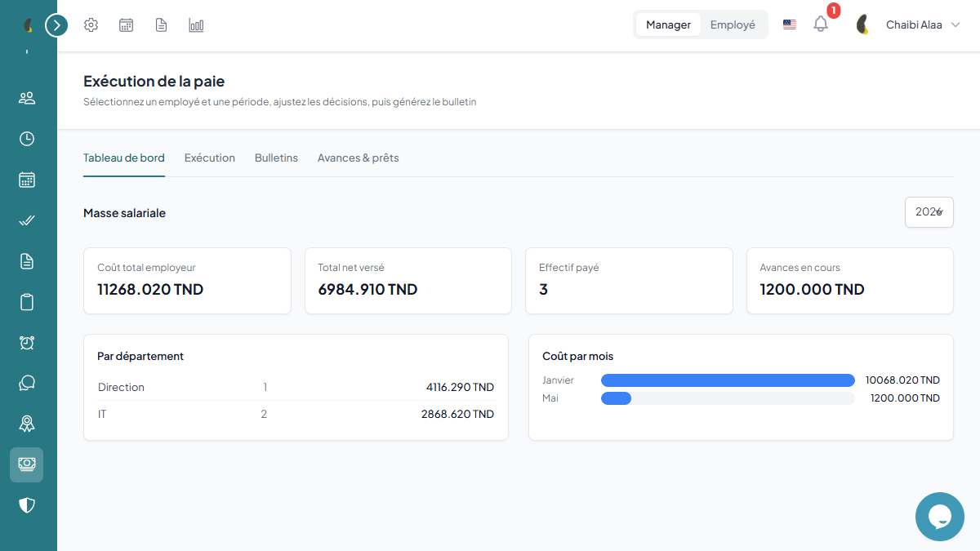980x551 pixels.
Task: Switch to the Exécution tab
Action: 210,158
